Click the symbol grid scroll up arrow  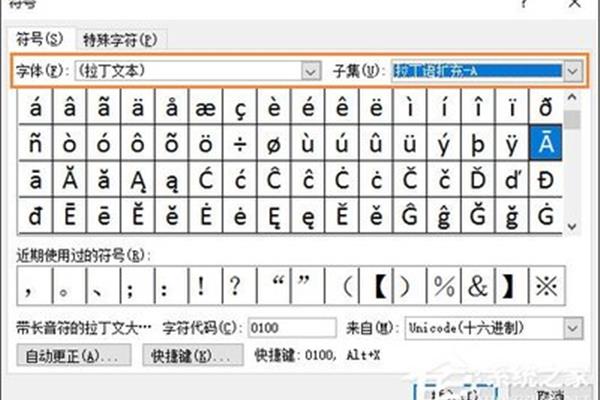pyautogui.click(x=572, y=97)
